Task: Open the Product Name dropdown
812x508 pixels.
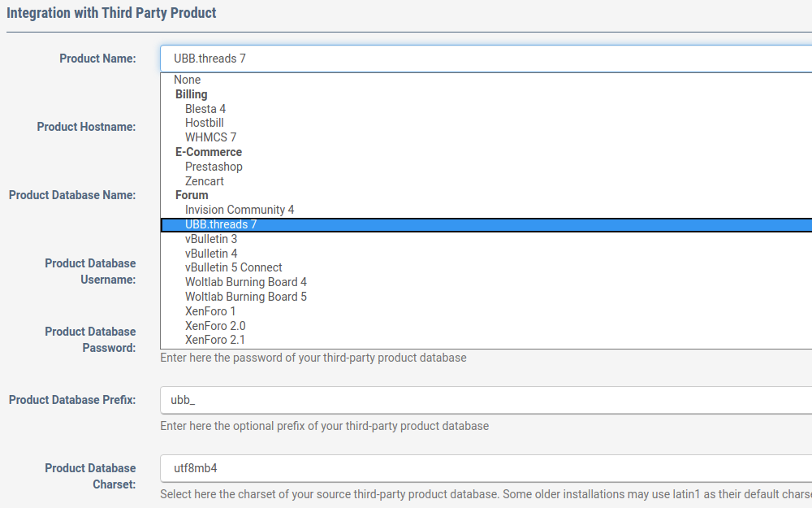Action: point(486,59)
